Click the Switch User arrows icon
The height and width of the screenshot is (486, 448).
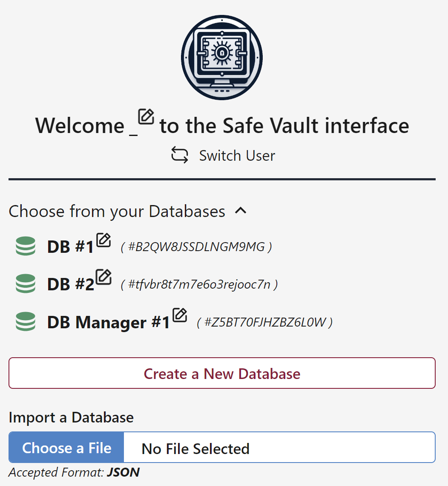click(180, 155)
